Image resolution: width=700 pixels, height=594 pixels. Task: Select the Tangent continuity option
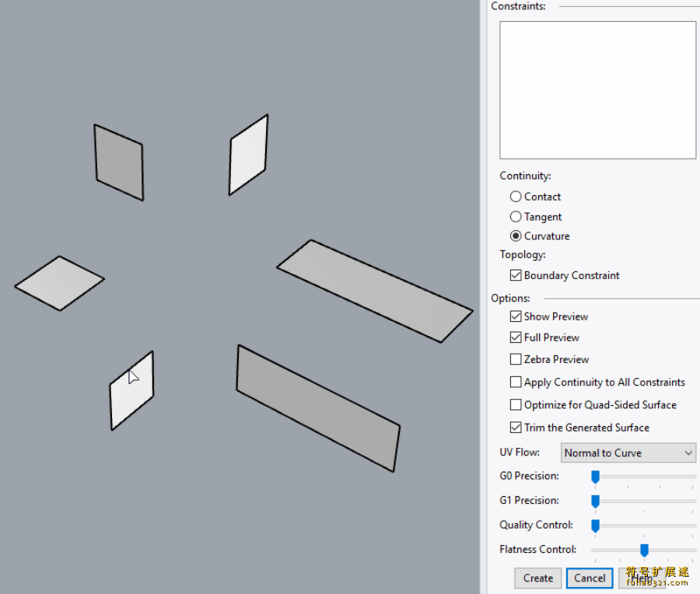coord(515,216)
